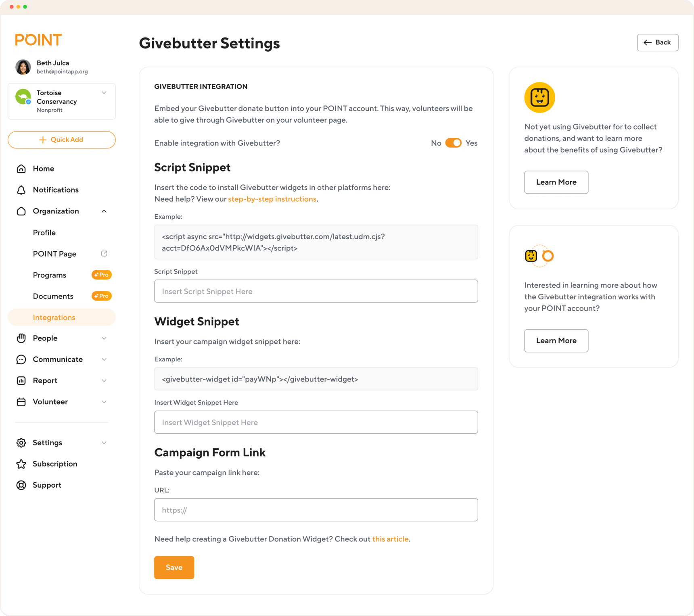Click the People hand icon

point(21,338)
